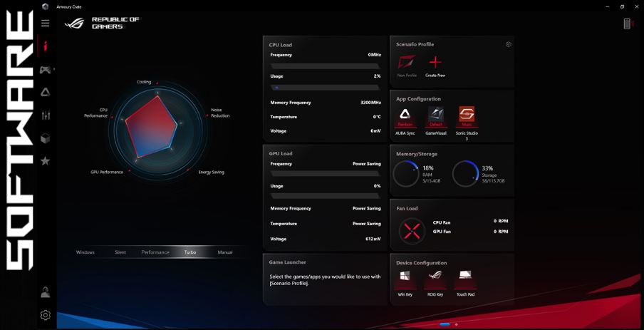Screen dimensions: 644x330
Task: Click the Create New plus icon
Action: [x=435, y=63]
